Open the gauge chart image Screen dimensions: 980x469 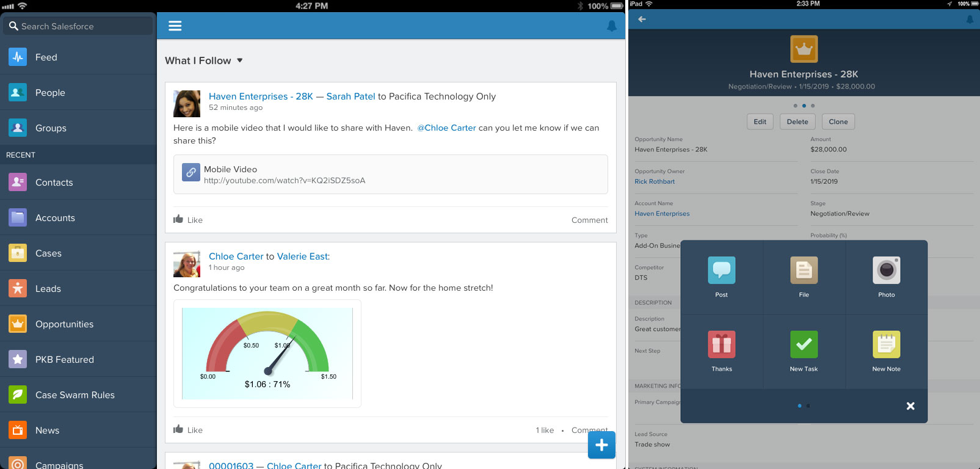coord(267,354)
